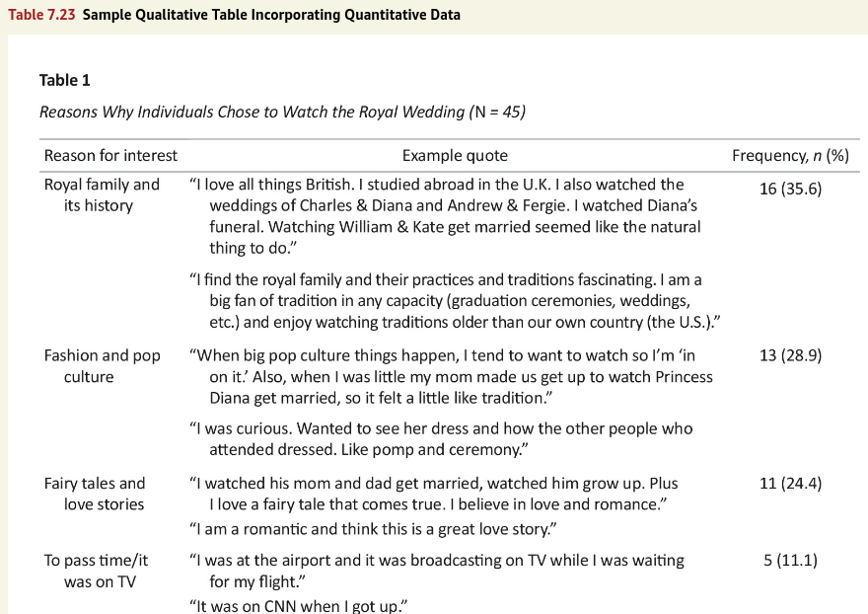Image resolution: width=868 pixels, height=614 pixels.
Task: Click the frequency value '11 (24.4)'
Action: click(790, 484)
